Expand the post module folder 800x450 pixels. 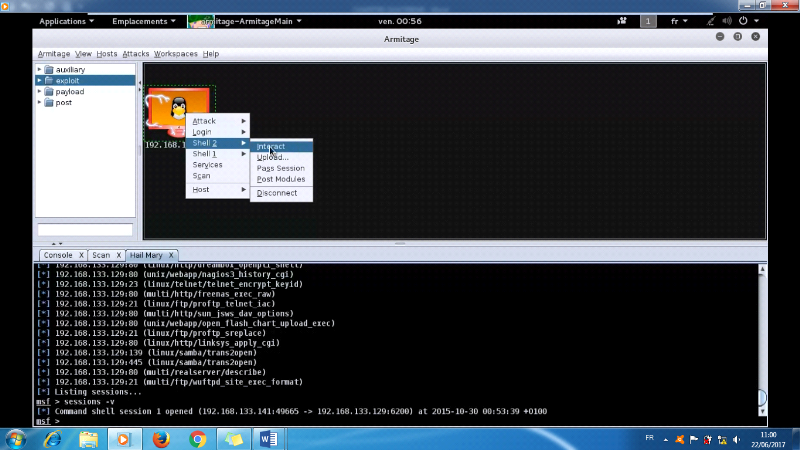click(40, 102)
